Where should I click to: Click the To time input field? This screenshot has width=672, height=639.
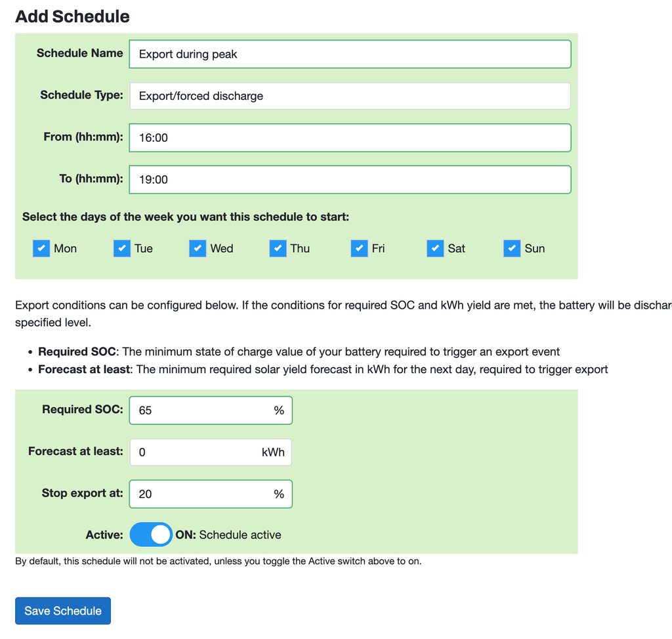click(350, 179)
